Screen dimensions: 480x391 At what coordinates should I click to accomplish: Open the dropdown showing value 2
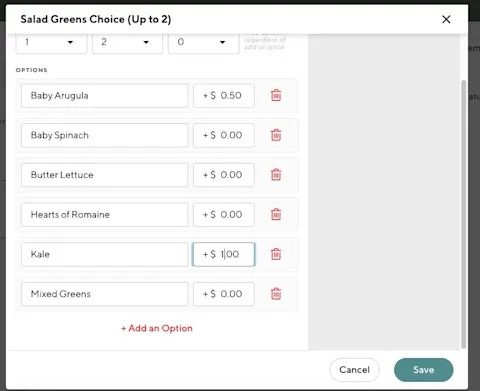click(x=127, y=42)
